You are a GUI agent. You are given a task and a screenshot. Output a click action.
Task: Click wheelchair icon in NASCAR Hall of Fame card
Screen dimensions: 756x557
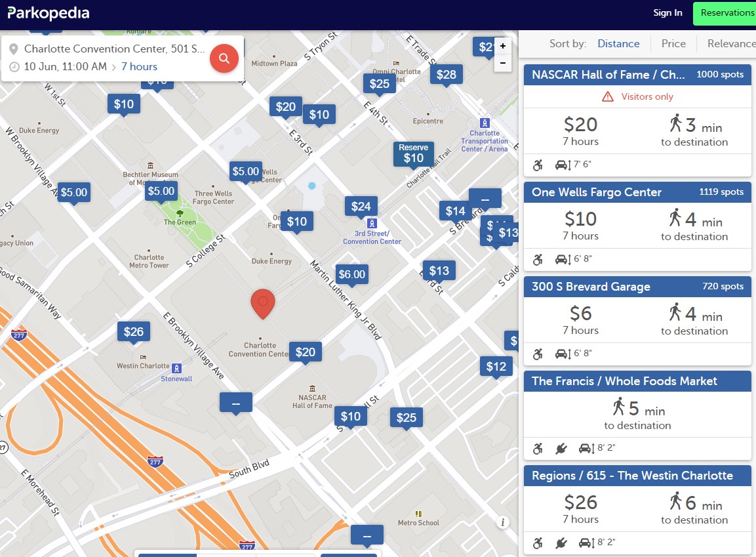coord(538,165)
